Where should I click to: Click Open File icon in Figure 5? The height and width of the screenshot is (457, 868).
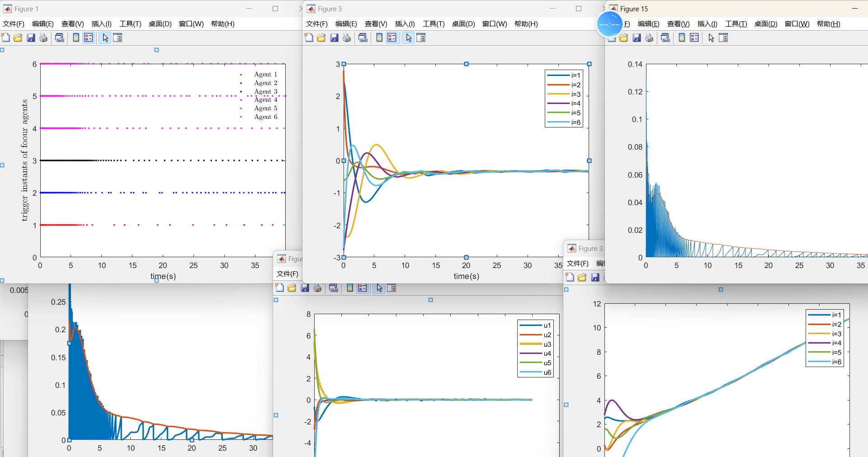(321, 38)
